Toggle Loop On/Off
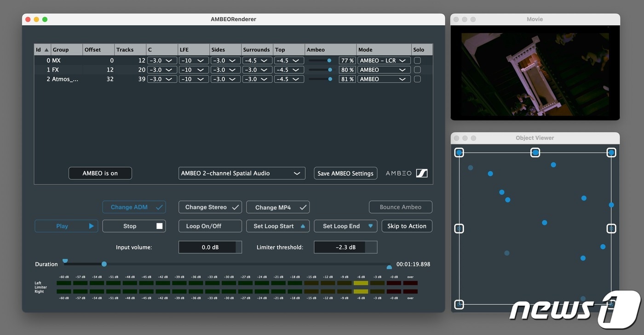 point(210,226)
